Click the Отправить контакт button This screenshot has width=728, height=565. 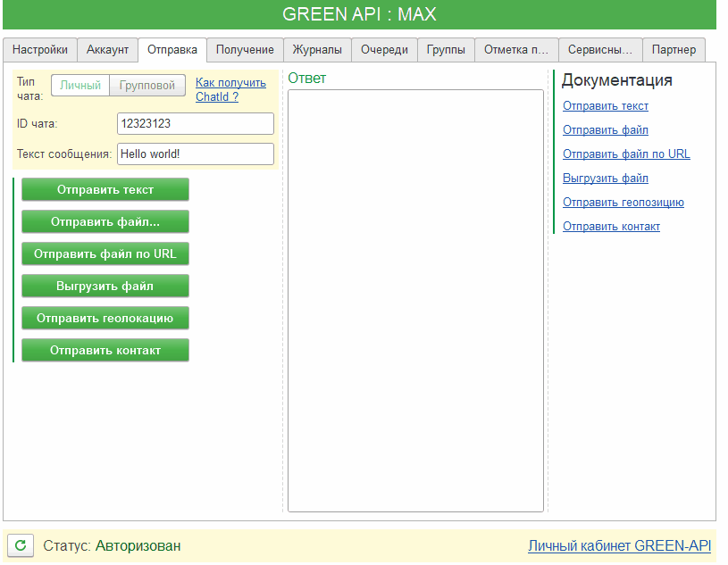click(x=105, y=350)
